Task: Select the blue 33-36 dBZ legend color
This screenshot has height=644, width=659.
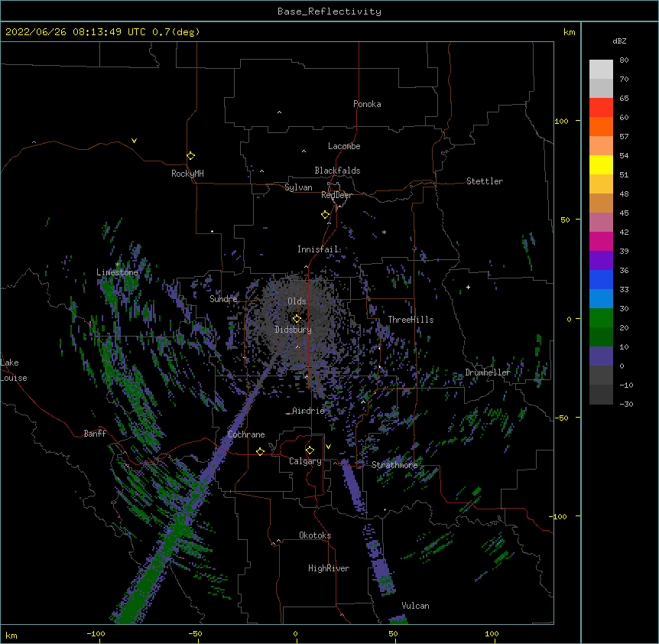Action: pos(601,279)
